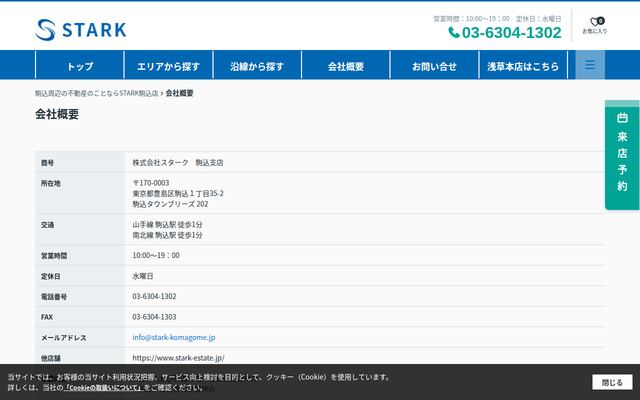Viewport: 640px width, 400px height.
Task: Click the 商号 row label
Action: (47, 163)
